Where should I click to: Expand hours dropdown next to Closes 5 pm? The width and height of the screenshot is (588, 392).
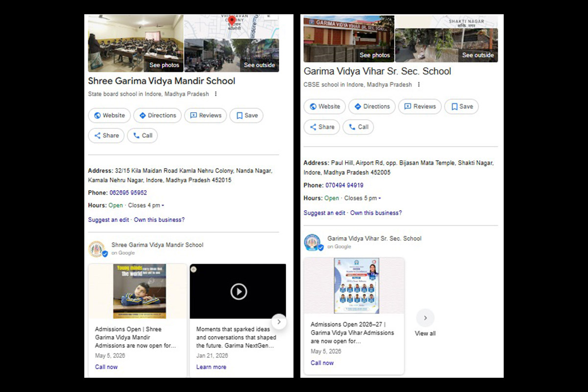[x=379, y=198]
